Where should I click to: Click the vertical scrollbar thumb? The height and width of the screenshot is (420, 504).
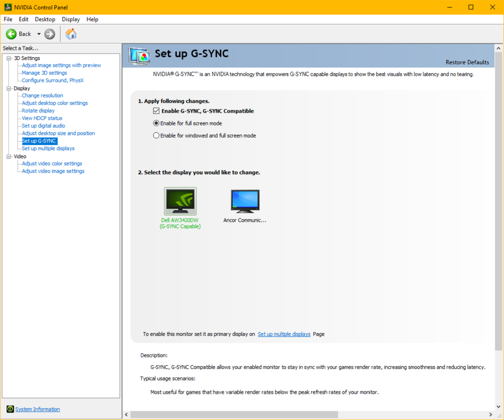coord(498,201)
